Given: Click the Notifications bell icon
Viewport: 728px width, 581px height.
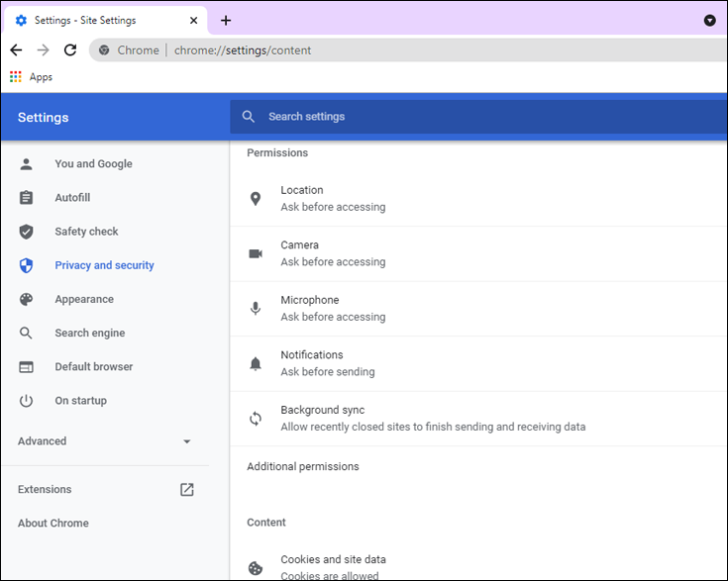Looking at the screenshot, I should pos(256,363).
